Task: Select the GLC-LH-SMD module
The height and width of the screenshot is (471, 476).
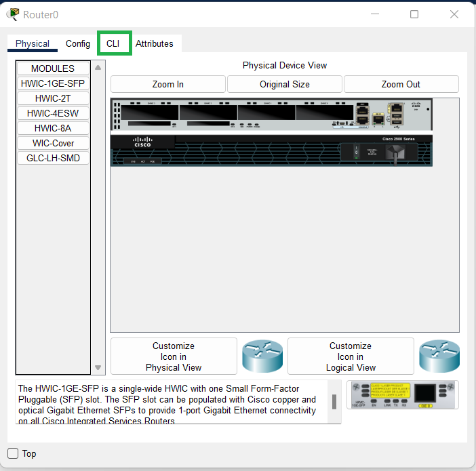Action: 53,158
